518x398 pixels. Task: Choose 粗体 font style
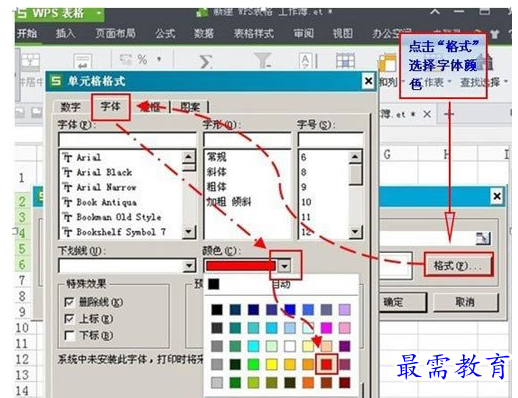217,187
